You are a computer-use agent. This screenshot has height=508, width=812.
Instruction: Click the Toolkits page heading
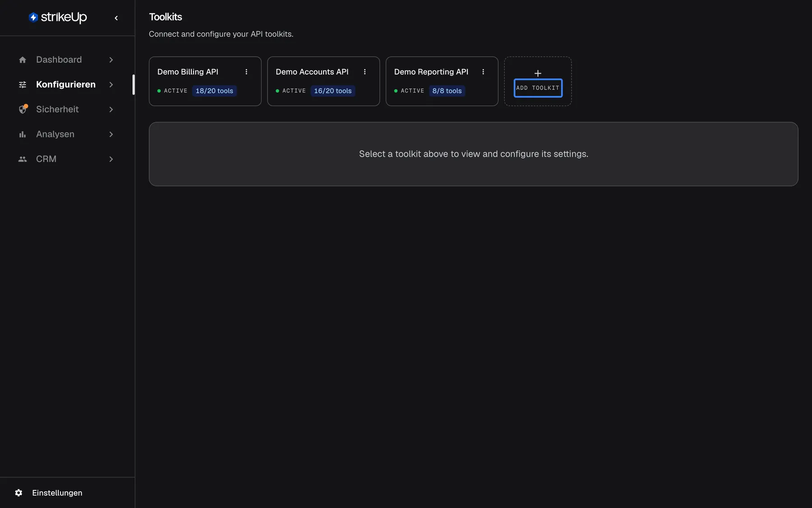166,17
